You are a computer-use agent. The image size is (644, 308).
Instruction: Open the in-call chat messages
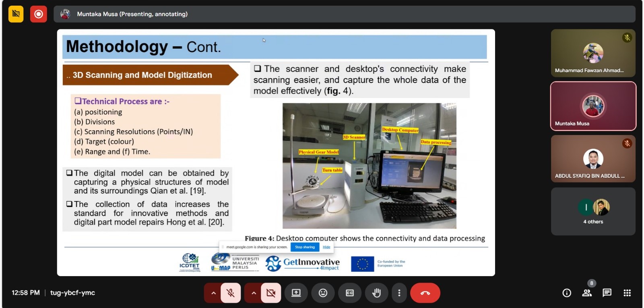(x=607, y=293)
